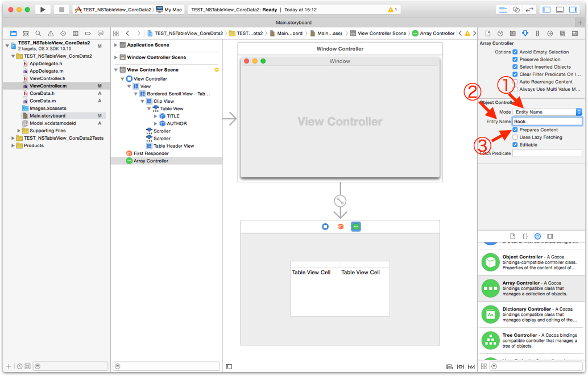588x376 pixels.
Task: Collapse the Table View outline item
Action: pyautogui.click(x=149, y=108)
